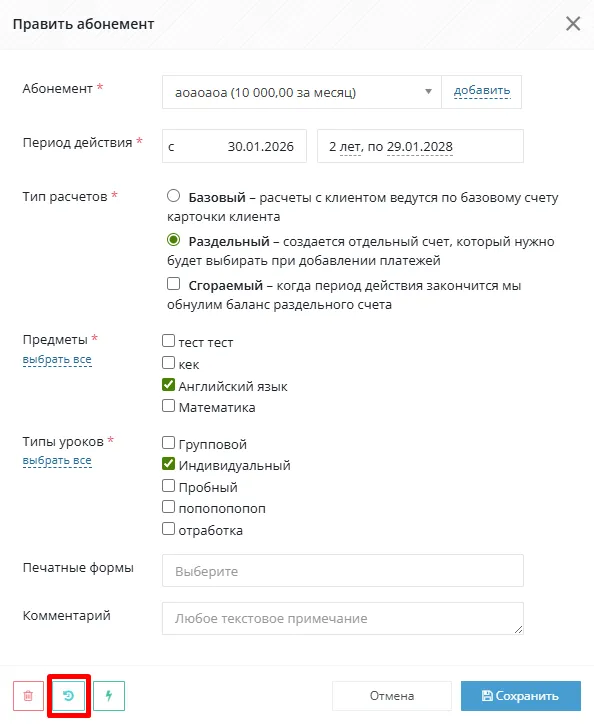Uncheck the Английский язык subject

pyautogui.click(x=169, y=385)
